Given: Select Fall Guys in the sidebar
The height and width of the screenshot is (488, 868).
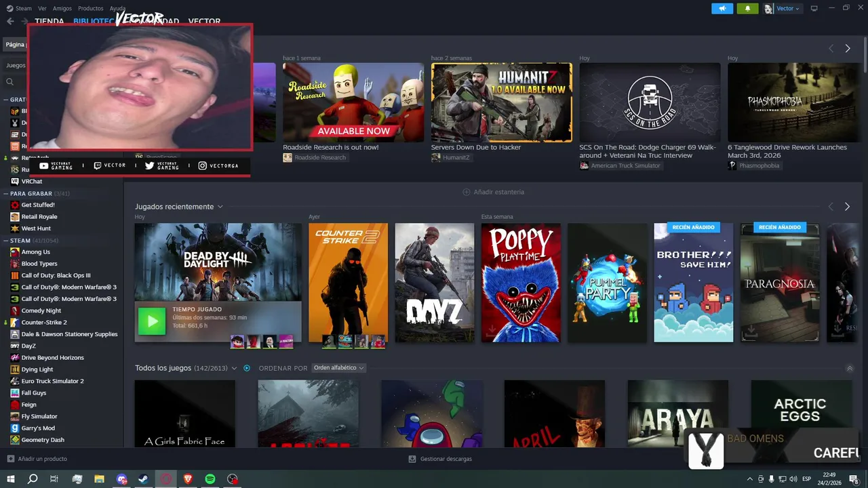Looking at the screenshot, I should click(x=34, y=392).
